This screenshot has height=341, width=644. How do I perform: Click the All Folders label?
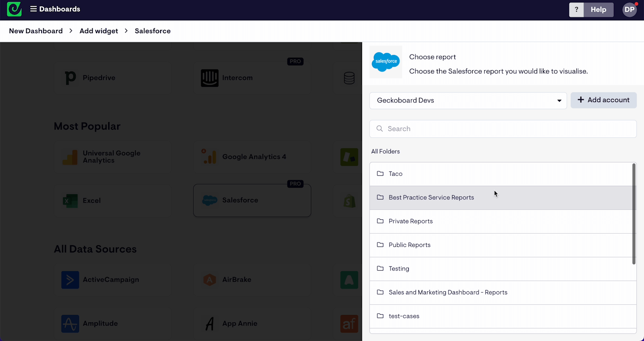(386, 152)
